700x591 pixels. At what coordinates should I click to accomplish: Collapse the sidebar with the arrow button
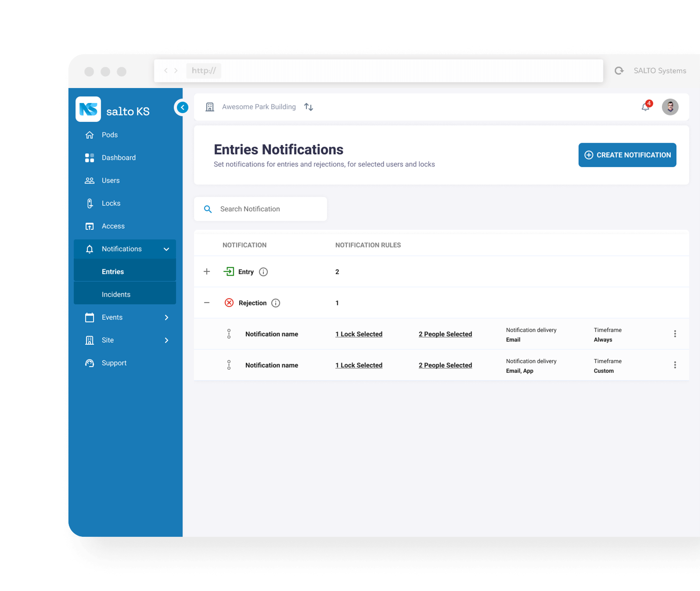pos(182,107)
